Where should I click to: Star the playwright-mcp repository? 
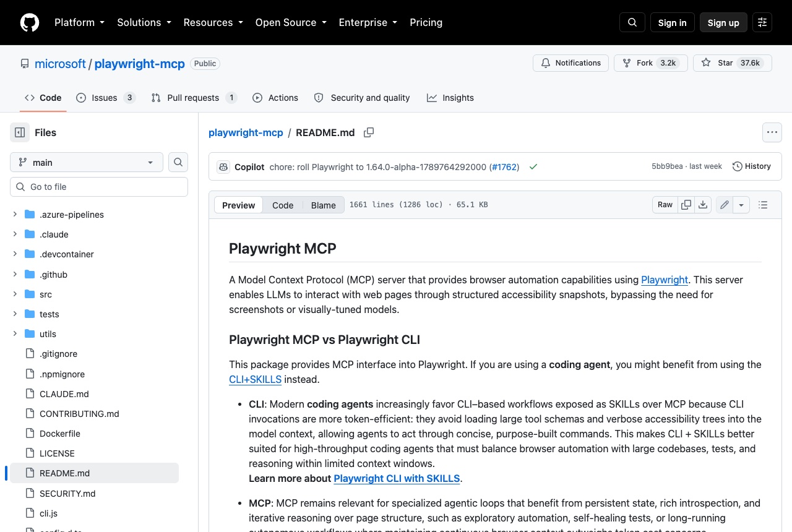coord(733,63)
